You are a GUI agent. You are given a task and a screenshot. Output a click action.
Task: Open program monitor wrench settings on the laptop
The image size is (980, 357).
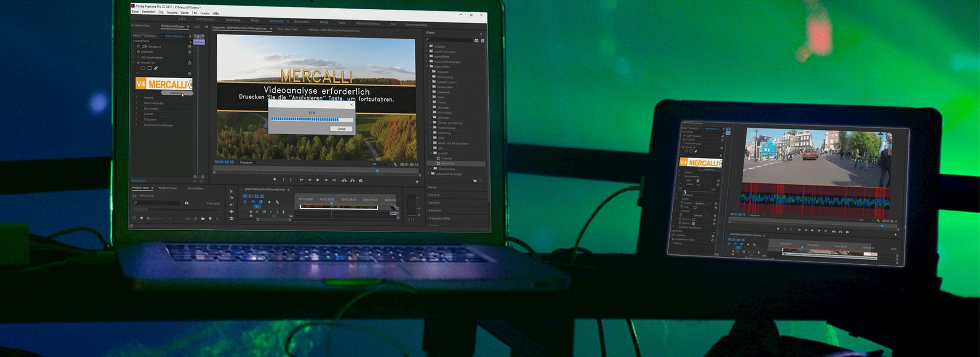395,165
